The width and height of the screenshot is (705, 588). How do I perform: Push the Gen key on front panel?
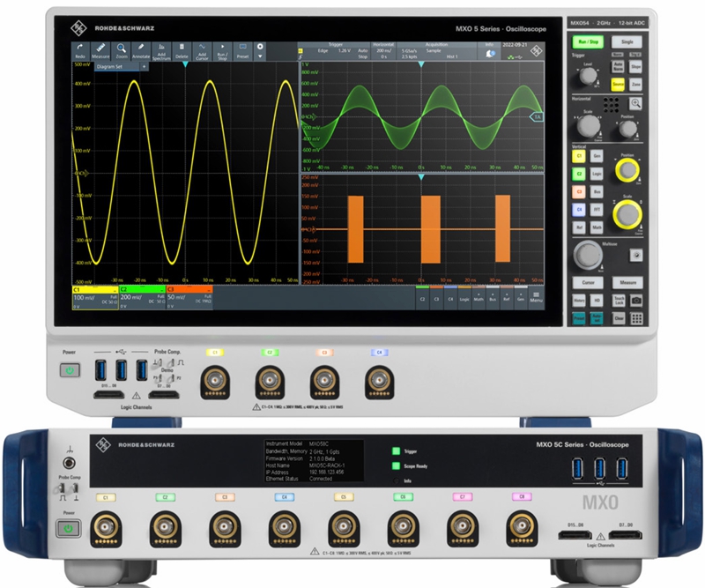coord(597,156)
